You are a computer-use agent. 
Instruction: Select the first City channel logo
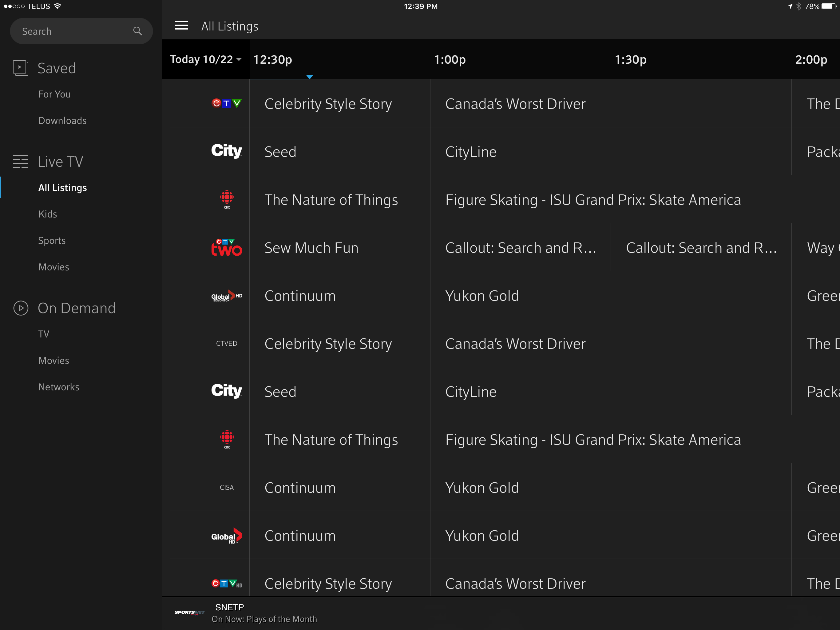[227, 151]
